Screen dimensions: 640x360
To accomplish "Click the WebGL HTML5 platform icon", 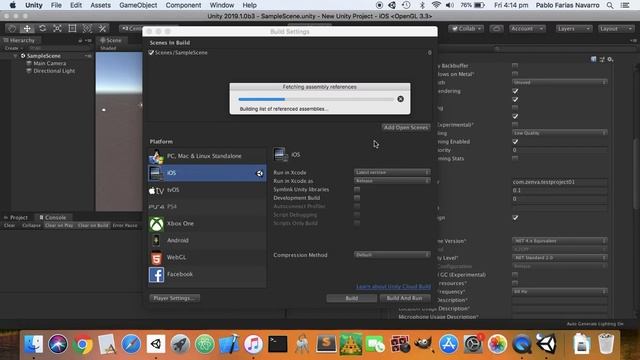I will click(156, 258).
